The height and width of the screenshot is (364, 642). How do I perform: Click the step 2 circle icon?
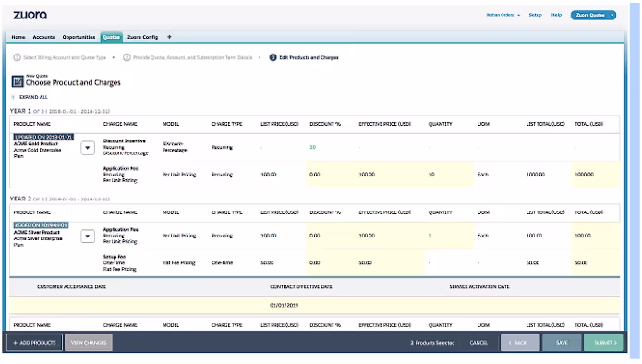[127, 57]
